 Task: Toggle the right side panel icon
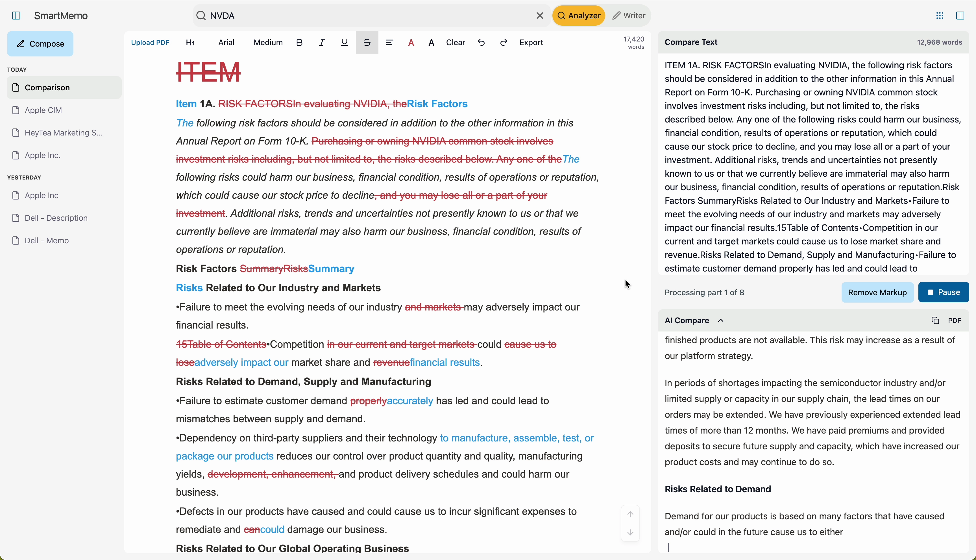pyautogui.click(x=960, y=16)
